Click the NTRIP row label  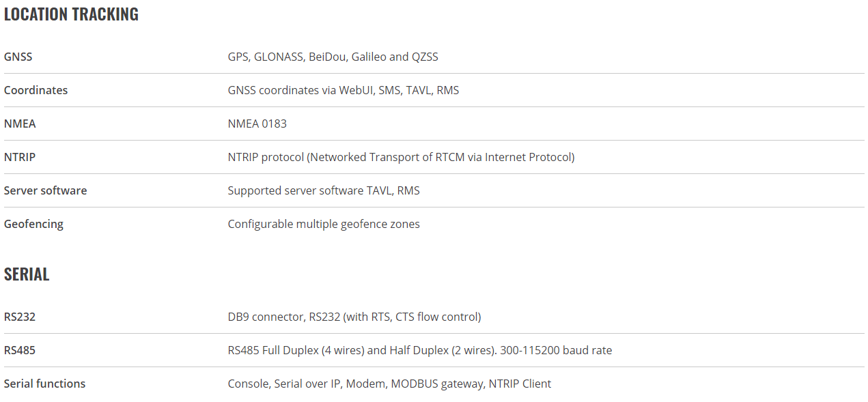[20, 157]
